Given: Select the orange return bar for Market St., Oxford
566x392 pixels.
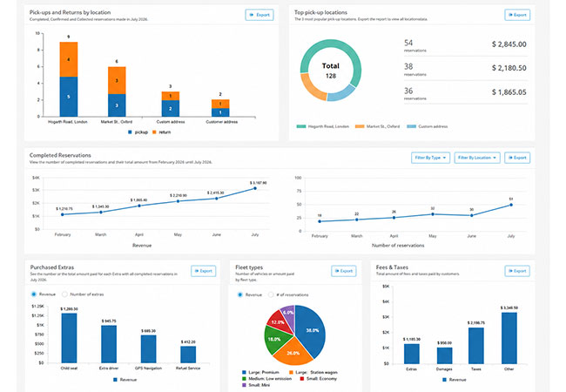Looking at the screenshot, I should pyautogui.click(x=117, y=80).
